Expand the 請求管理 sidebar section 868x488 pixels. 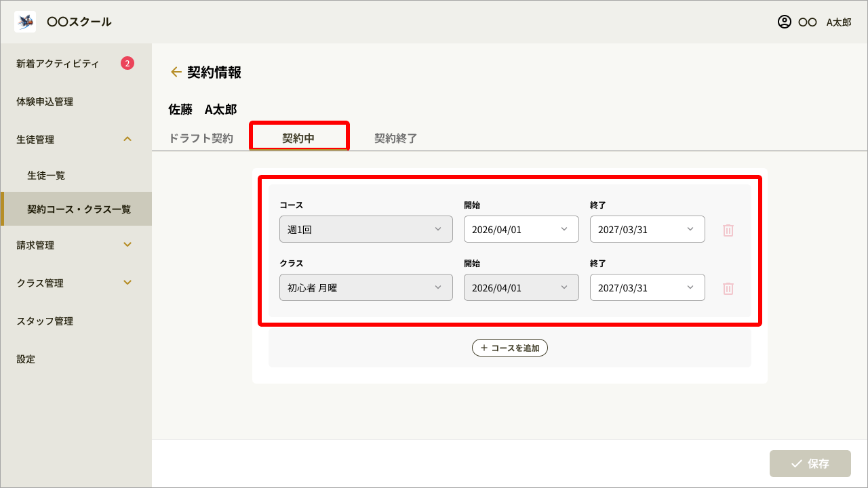pos(76,245)
